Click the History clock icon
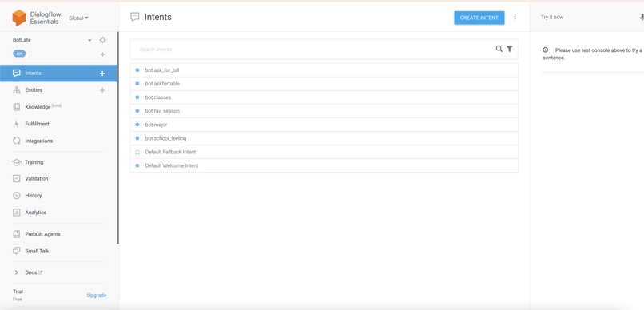The height and width of the screenshot is (310, 644). (x=17, y=196)
